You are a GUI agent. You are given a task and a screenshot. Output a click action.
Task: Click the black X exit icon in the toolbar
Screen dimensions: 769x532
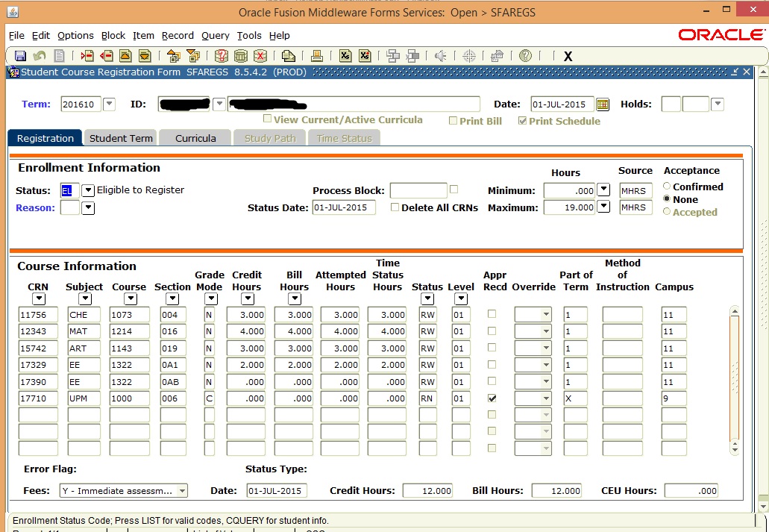point(568,57)
